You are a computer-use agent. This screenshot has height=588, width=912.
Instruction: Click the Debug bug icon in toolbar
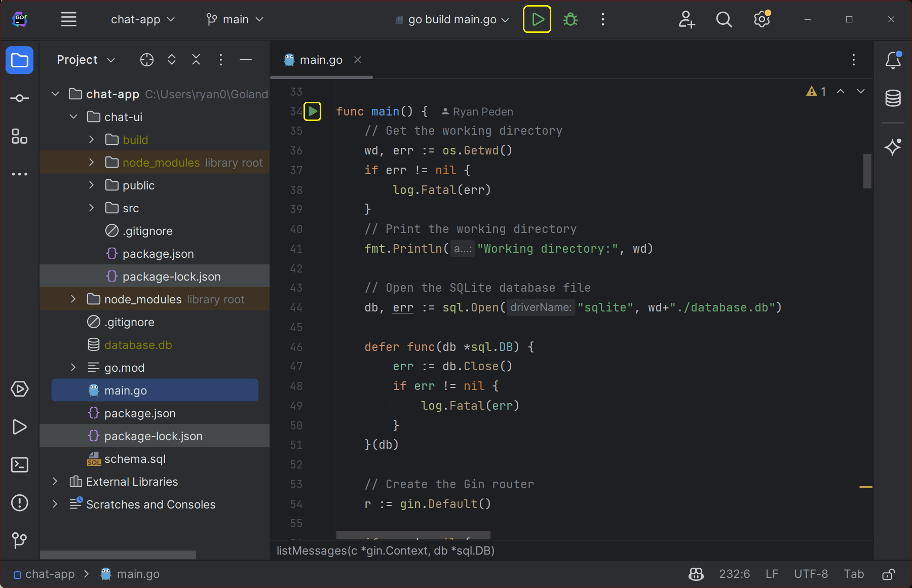(x=571, y=19)
